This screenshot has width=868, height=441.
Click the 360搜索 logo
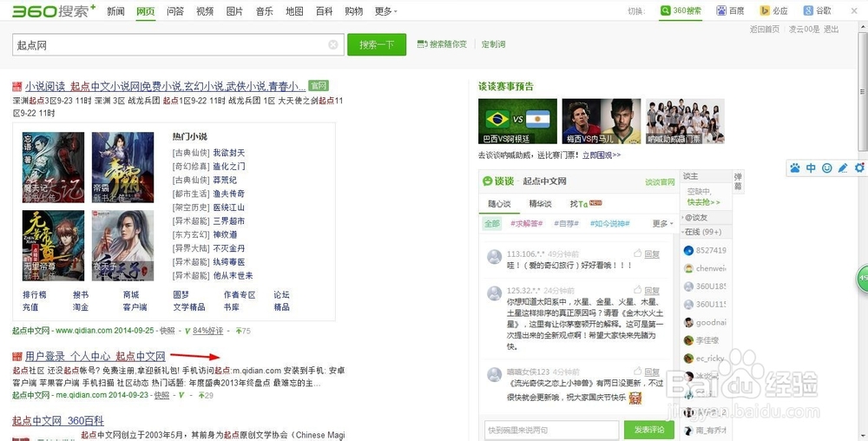54,10
